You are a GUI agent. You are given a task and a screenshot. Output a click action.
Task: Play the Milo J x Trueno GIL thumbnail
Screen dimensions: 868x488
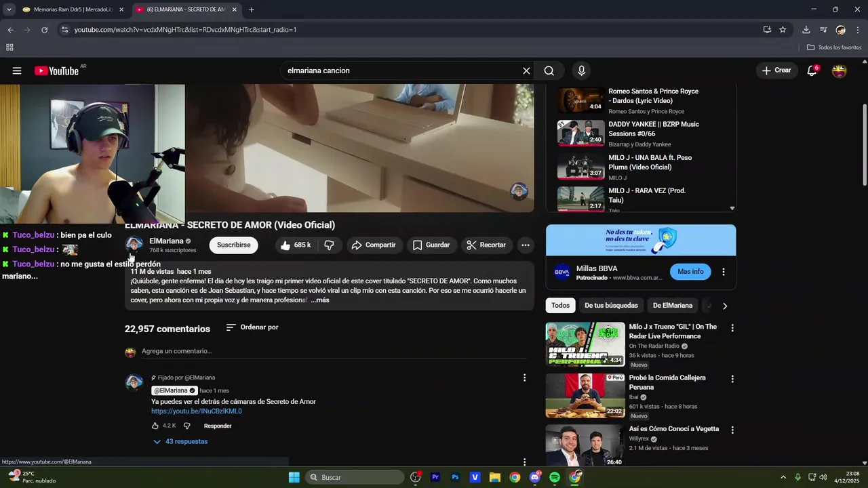tap(585, 344)
